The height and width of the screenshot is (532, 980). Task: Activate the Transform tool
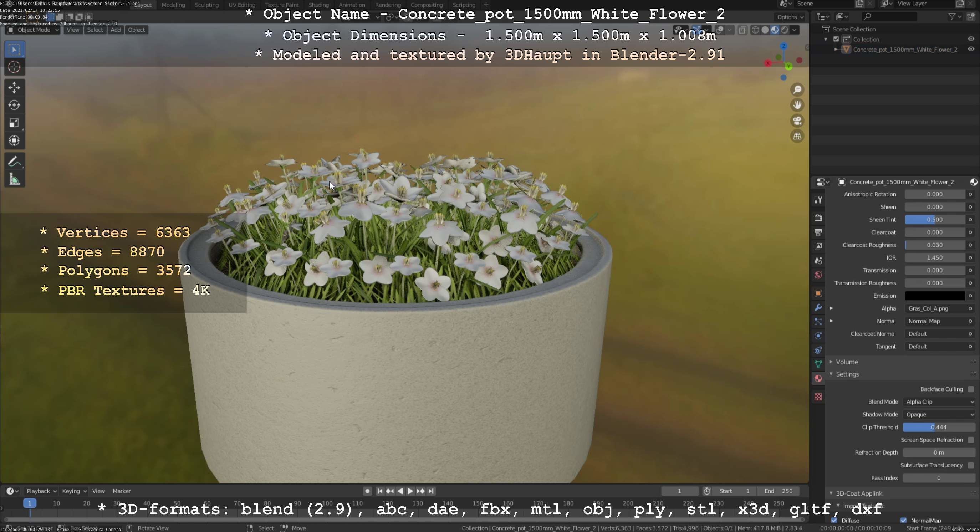point(15,141)
